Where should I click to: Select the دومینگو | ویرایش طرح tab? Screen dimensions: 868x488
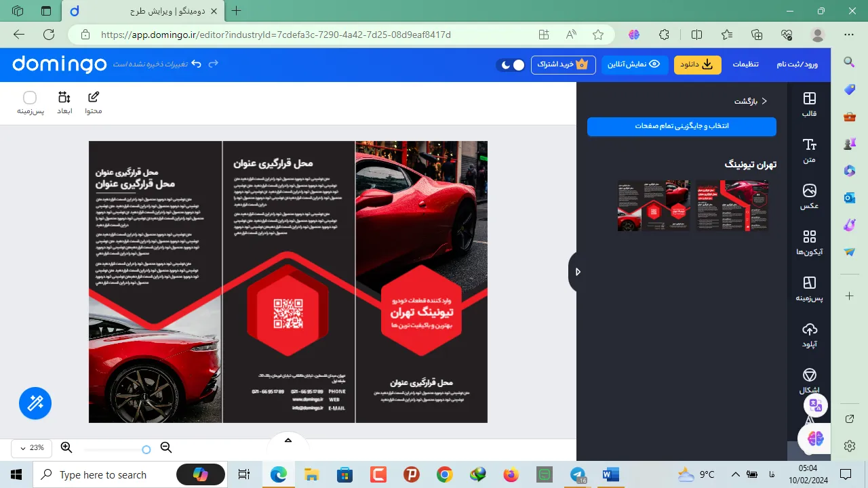click(143, 12)
